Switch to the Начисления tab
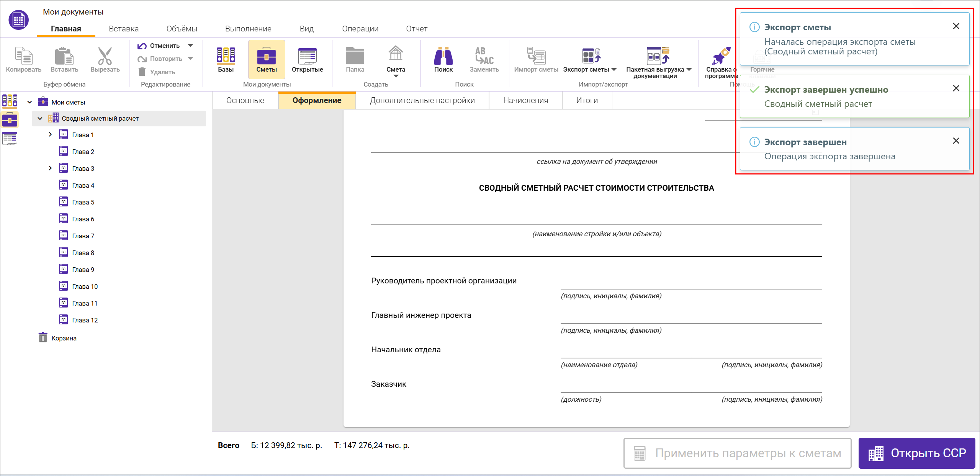This screenshot has width=980, height=476. (x=525, y=100)
